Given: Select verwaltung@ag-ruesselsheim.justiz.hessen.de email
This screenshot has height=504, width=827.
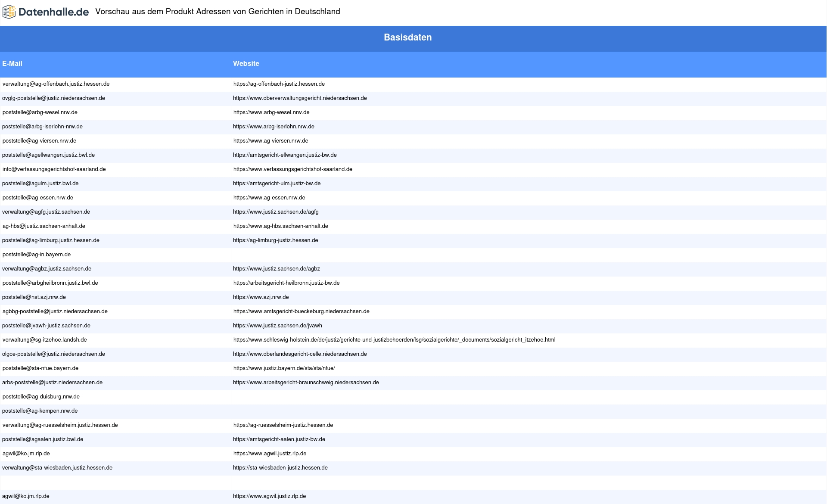Looking at the screenshot, I should pos(60,425).
